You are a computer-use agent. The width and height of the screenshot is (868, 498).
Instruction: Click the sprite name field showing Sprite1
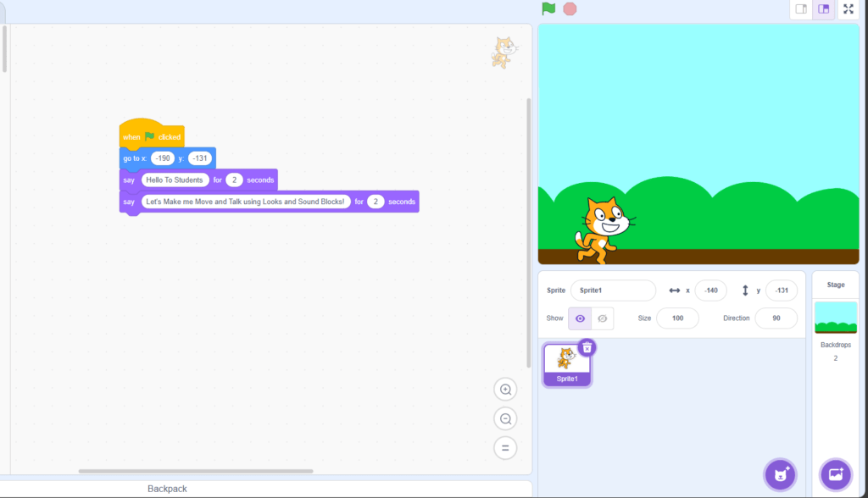point(613,290)
